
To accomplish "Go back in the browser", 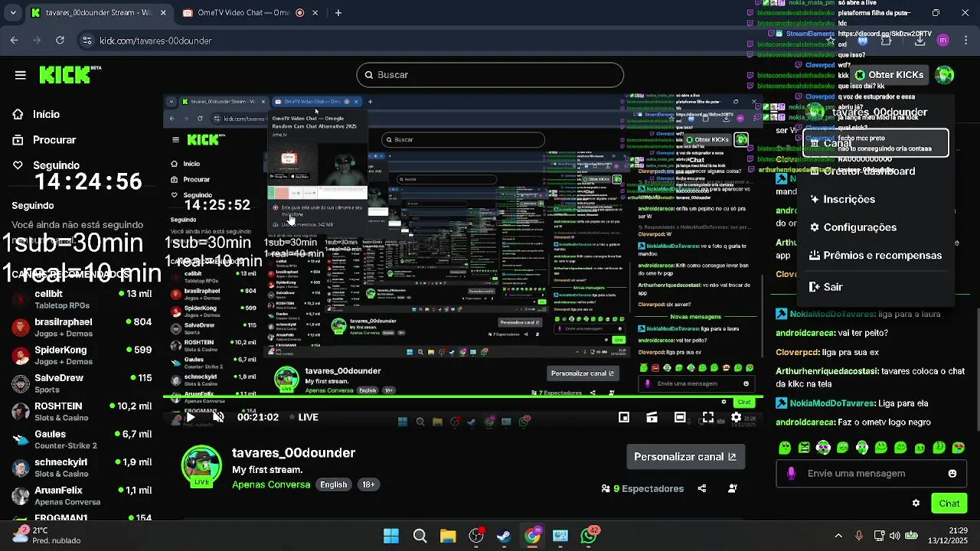I will click(15, 41).
